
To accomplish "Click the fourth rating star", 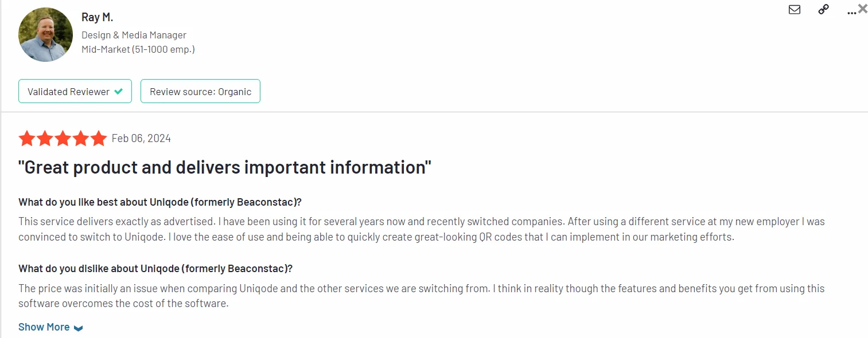I will pos(81,139).
